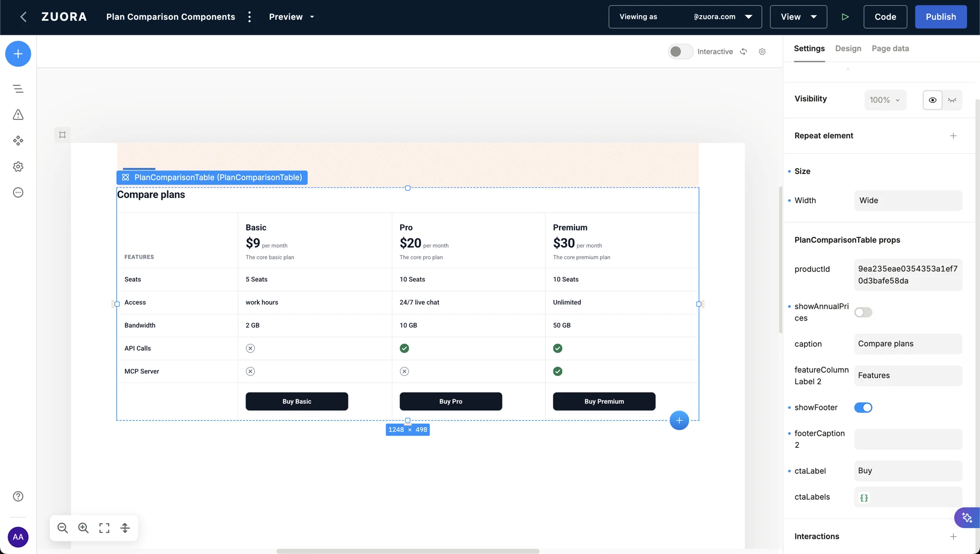
Task: Toggle the showFooter switch
Action: (863, 407)
